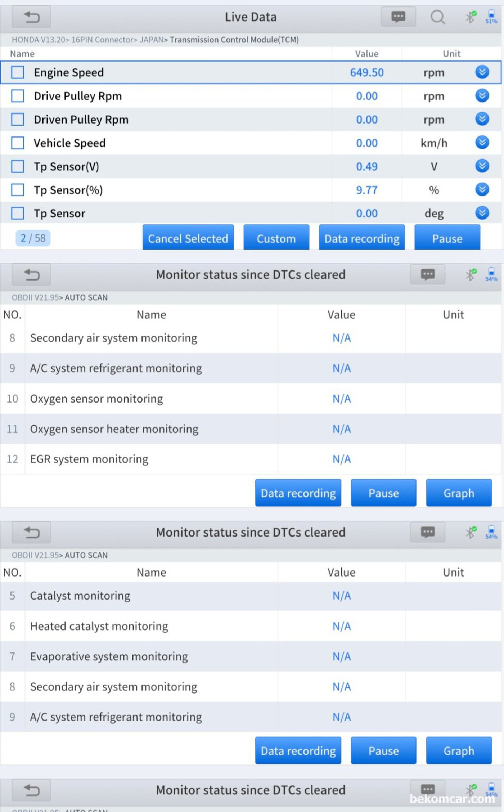Tap the Bluetooth status icon in Live Data header
This screenshot has height=812, width=504.
click(470, 17)
